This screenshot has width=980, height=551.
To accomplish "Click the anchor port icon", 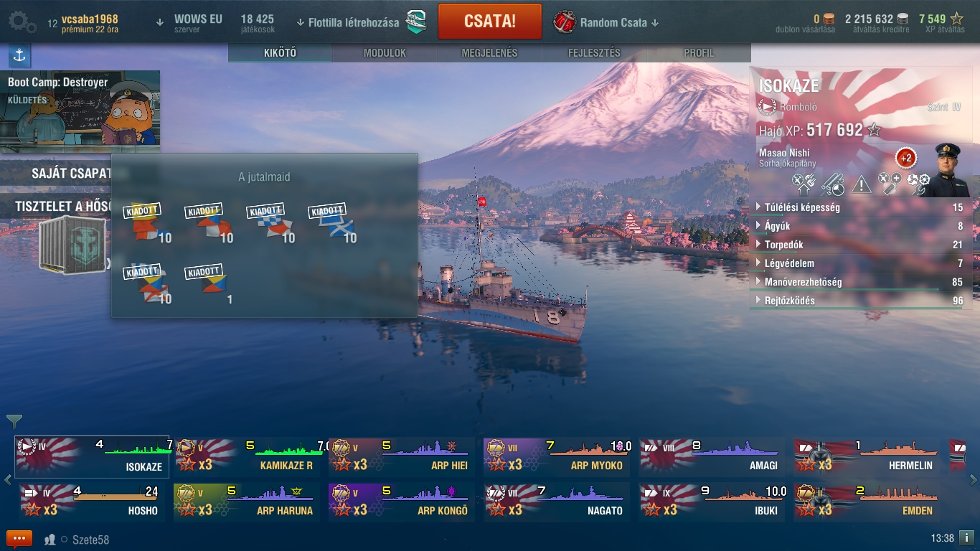I will 19,55.
